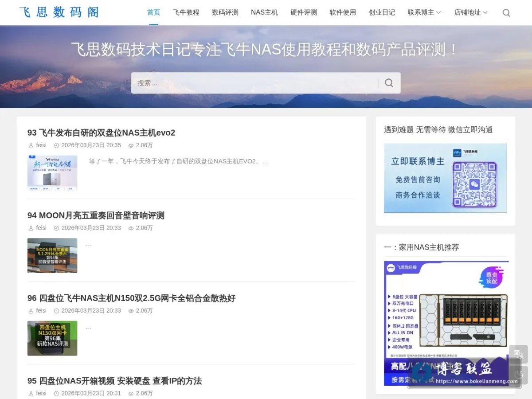Click the 2.06万 view count on post 96
This screenshot has width=532, height=399.
pos(144,311)
